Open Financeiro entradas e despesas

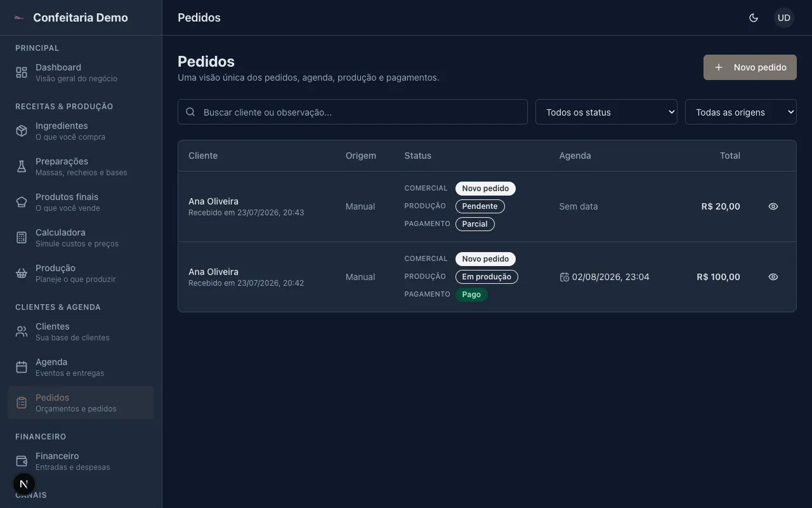tap(81, 461)
